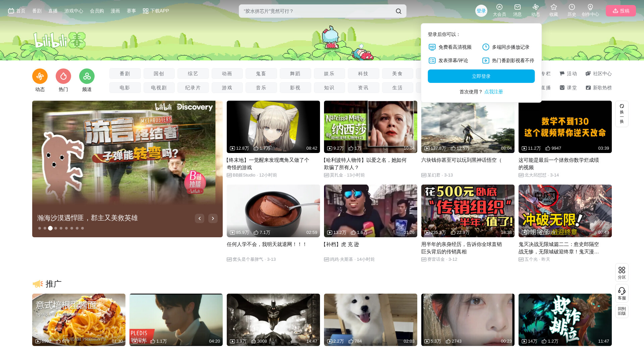Image resolution: width=644 pixels, height=349 pixels.
Task: Click the orange 动态 circle icon
Action: coord(40,77)
